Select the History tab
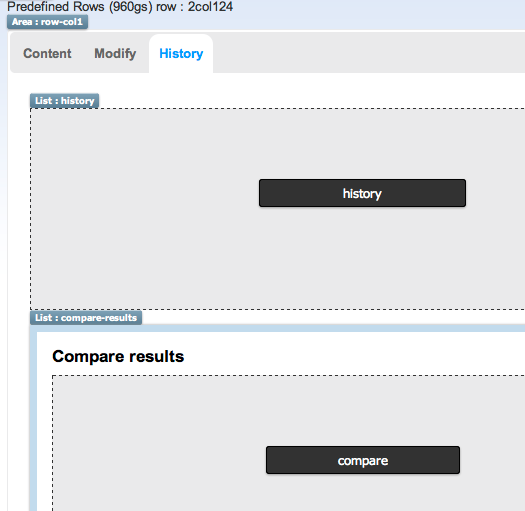Image resolution: width=525 pixels, height=511 pixels. 181,54
